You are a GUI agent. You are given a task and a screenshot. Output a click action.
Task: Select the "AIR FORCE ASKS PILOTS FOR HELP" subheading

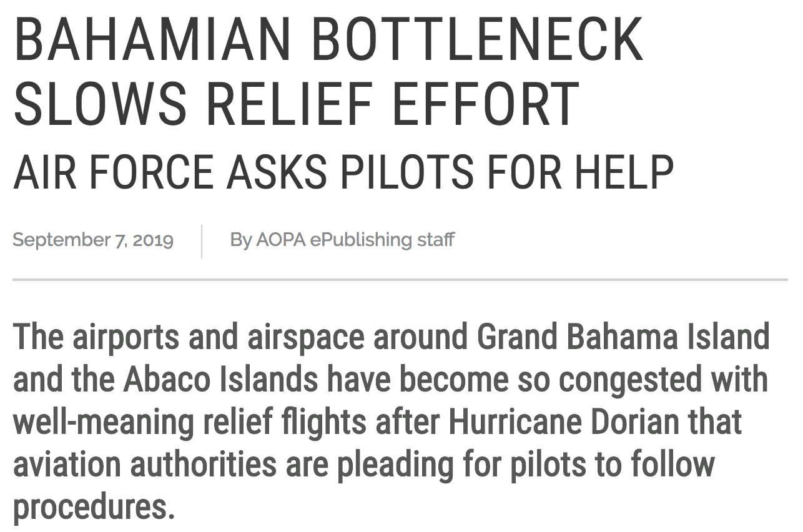click(343, 172)
